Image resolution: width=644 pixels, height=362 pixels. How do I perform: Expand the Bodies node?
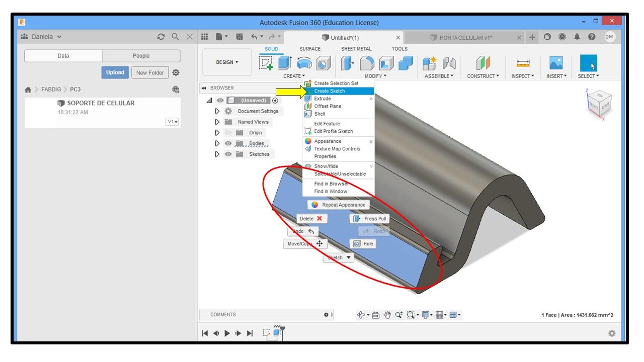click(217, 144)
